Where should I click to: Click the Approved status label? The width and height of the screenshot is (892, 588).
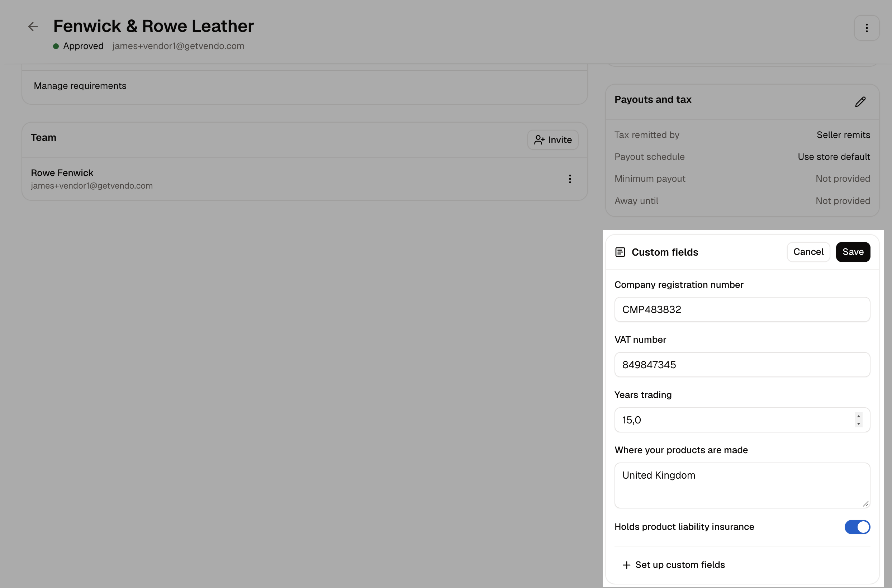click(83, 46)
